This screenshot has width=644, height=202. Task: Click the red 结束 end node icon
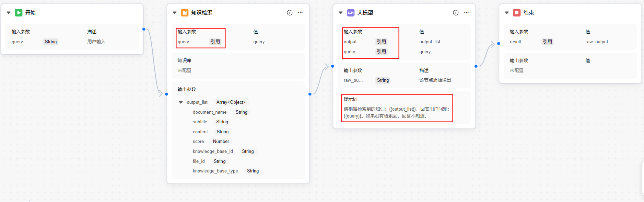coord(517,13)
